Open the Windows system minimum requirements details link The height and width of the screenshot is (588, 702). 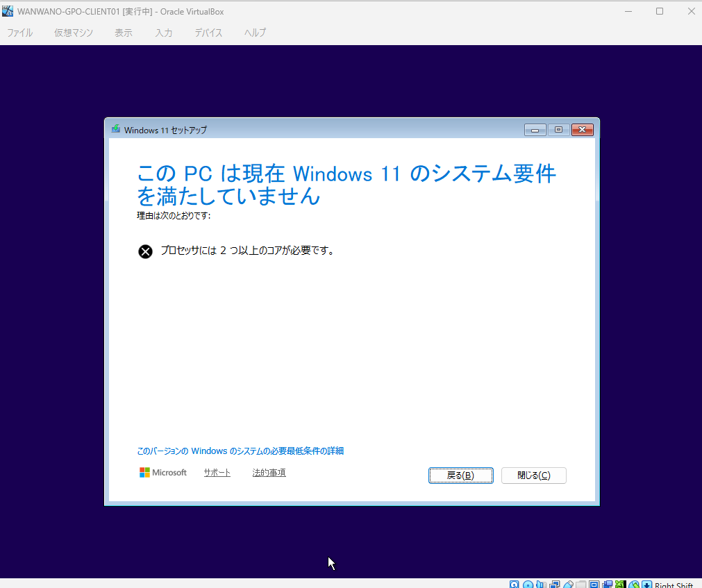pos(240,451)
